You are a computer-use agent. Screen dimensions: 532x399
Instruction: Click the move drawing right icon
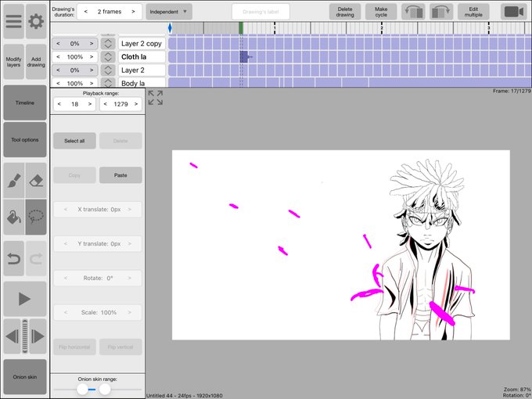coord(441,12)
